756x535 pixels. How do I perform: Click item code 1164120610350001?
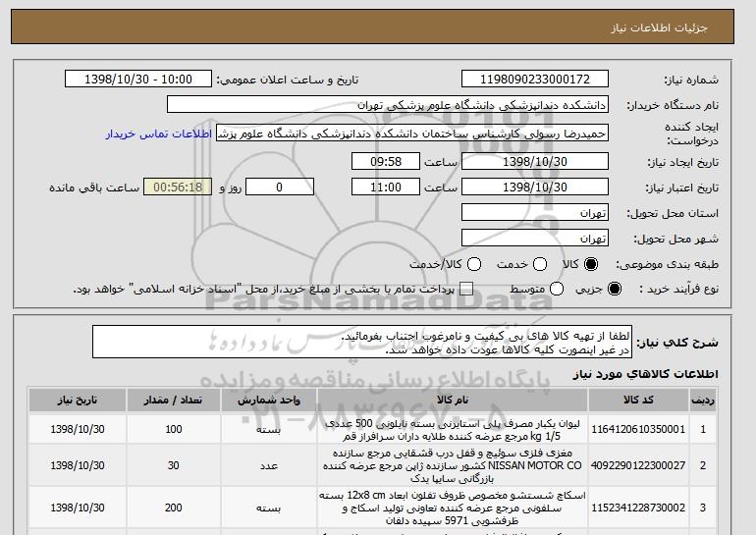[x=638, y=429]
